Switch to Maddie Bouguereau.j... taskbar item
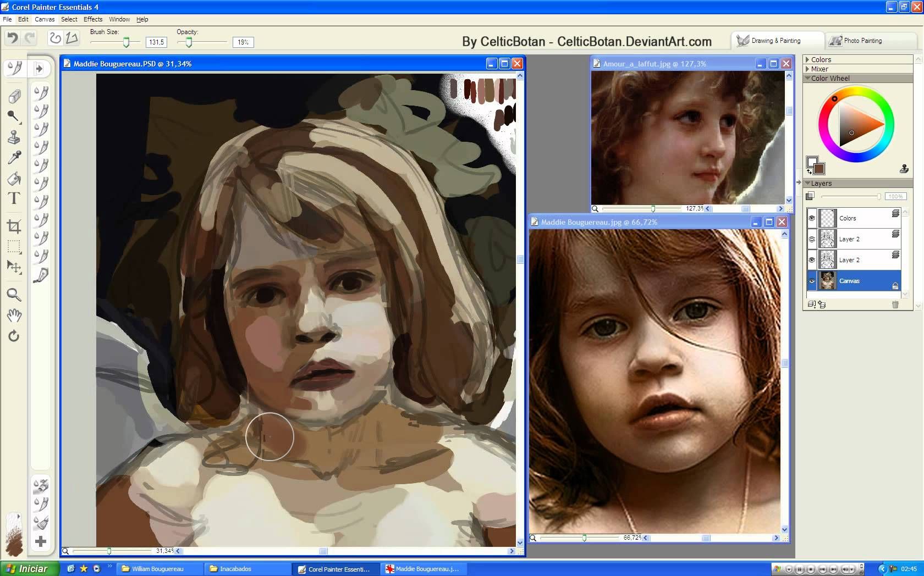The image size is (924, 576). tap(422, 569)
